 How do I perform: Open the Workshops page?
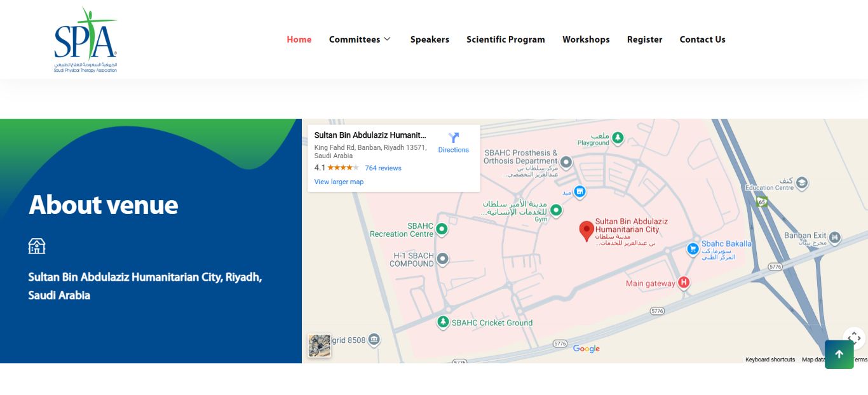pyautogui.click(x=586, y=39)
